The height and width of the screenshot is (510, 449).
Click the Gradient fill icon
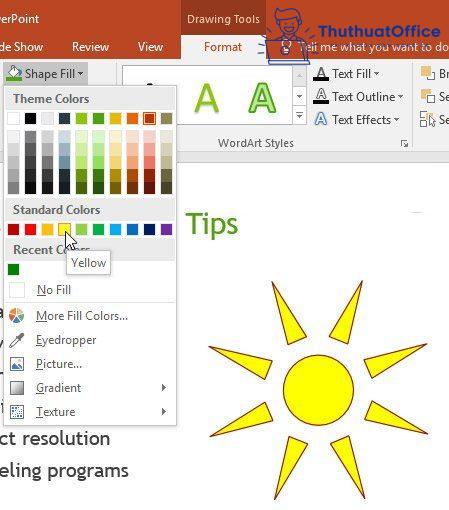tap(17, 388)
